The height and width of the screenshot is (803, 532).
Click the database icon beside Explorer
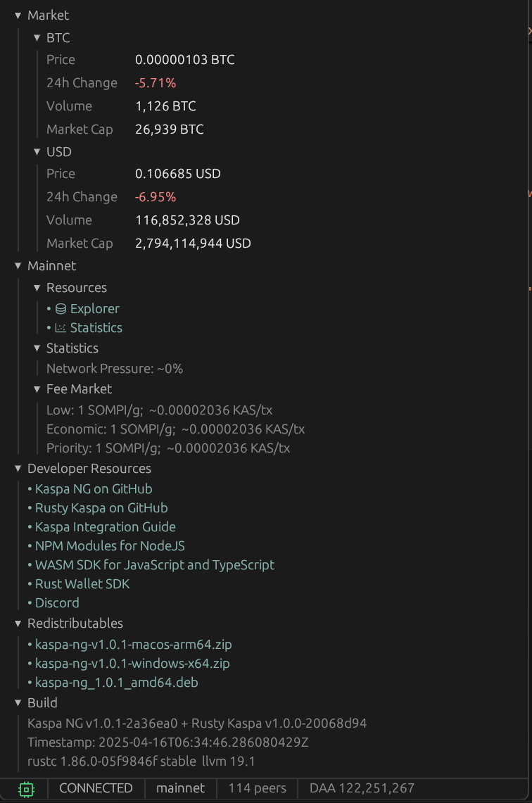pyautogui.click(x=61, y=309)
